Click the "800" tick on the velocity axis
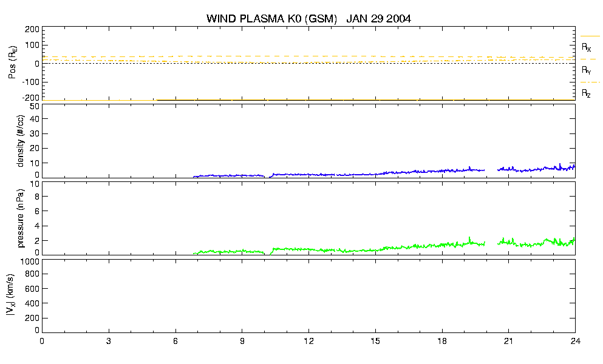Viewport: 603px width, 364px height. 32,274
